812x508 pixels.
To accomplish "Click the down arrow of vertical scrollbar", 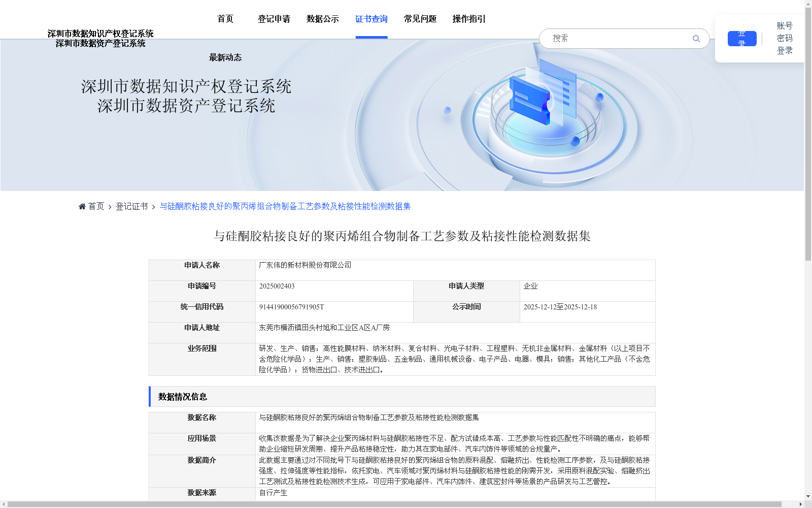I will tap(808, 496).
